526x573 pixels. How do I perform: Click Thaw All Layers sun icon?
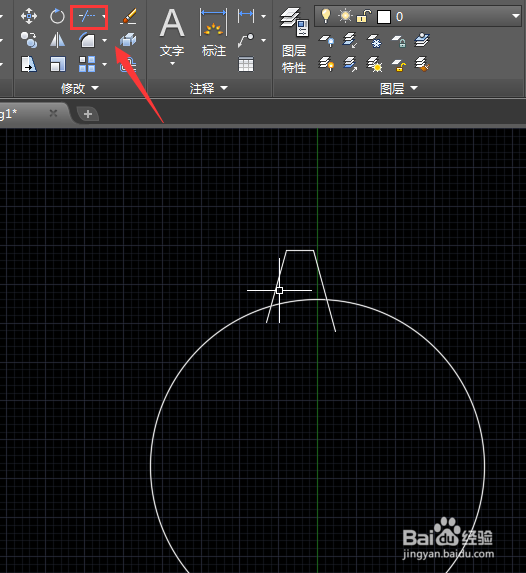375,64
